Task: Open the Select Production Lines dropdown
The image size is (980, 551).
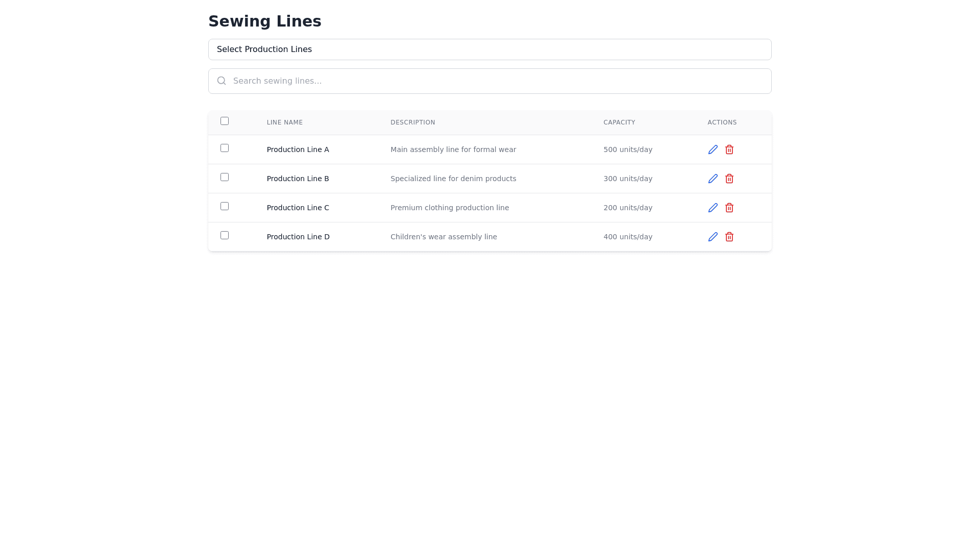Action: point(489,49)
